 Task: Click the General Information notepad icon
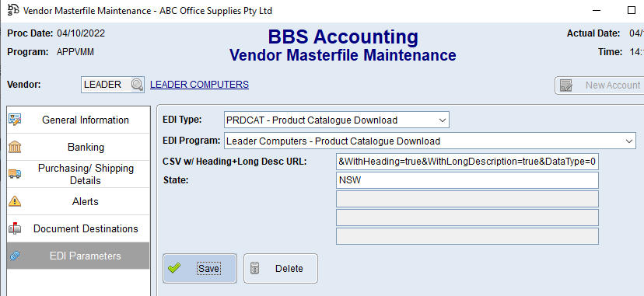[x=15, y=120]
